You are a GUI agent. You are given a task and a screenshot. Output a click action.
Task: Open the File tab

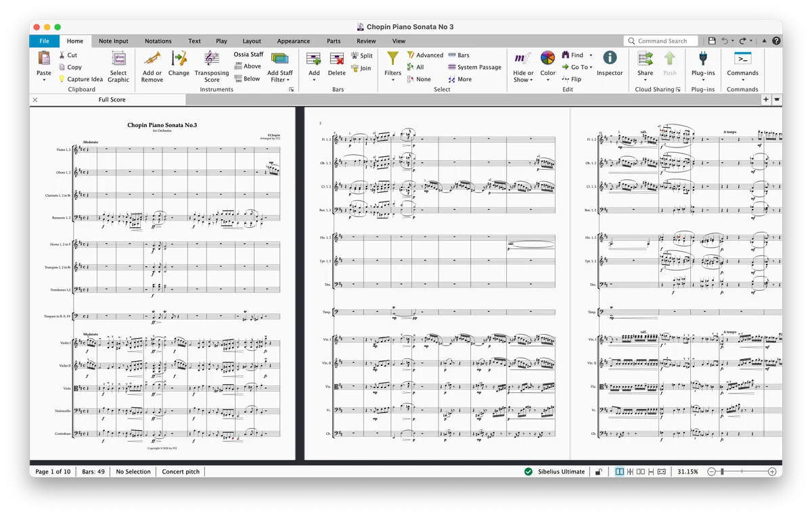(x=44, y=41)
